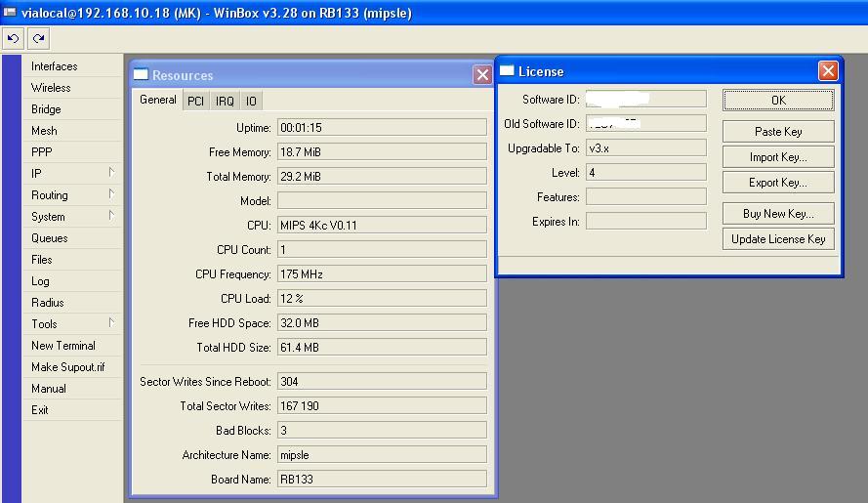Click the Uptime value field
Viewport: 868px width, 503px height.
382,127
